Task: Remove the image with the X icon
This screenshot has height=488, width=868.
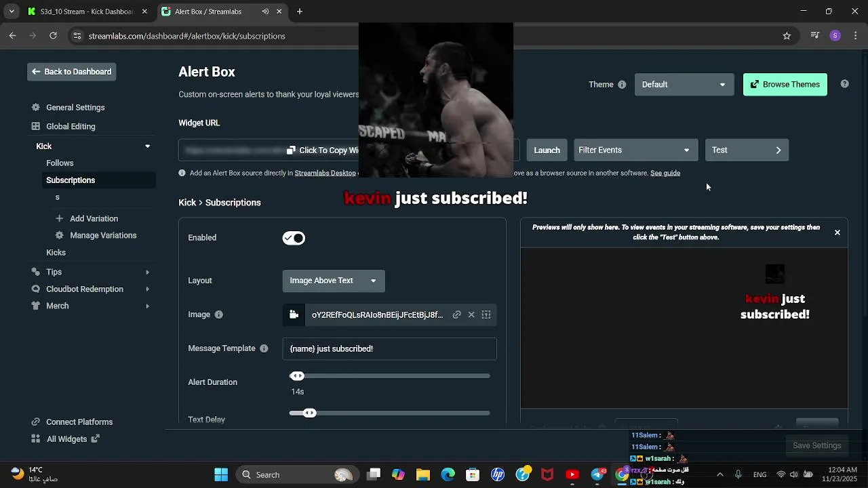Action: click(471, 314)
